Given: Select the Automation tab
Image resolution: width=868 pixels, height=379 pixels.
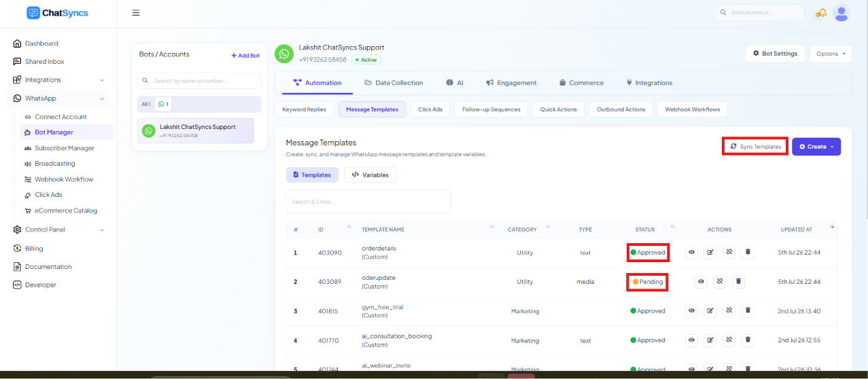Looking at the screenshot, I should click(x=317, y=83).
